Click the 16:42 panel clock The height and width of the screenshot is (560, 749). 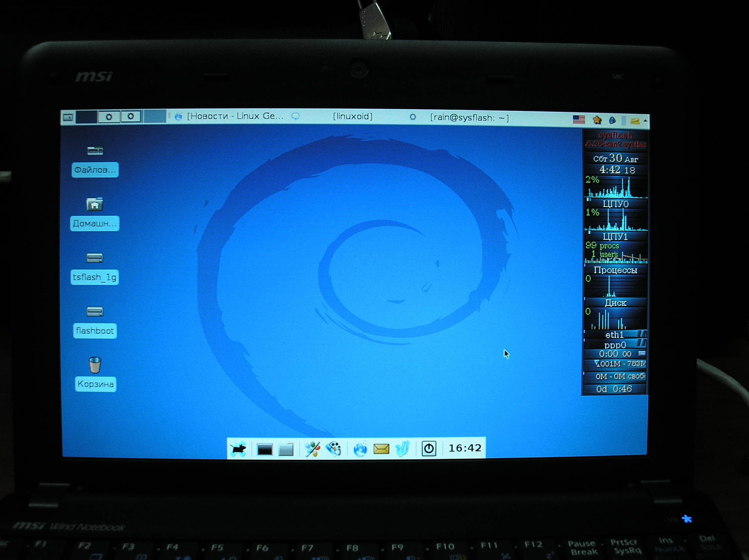[x=465, y=448]
